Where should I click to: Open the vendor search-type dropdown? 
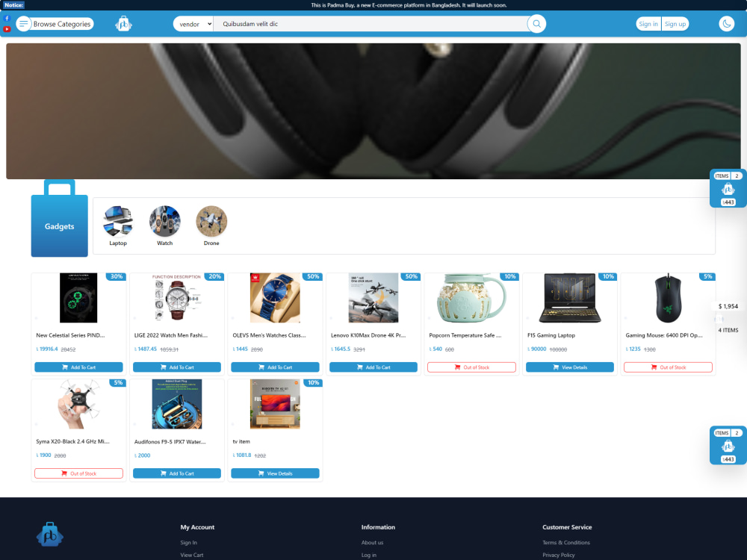pyautogui.click(x=193, y=24)
